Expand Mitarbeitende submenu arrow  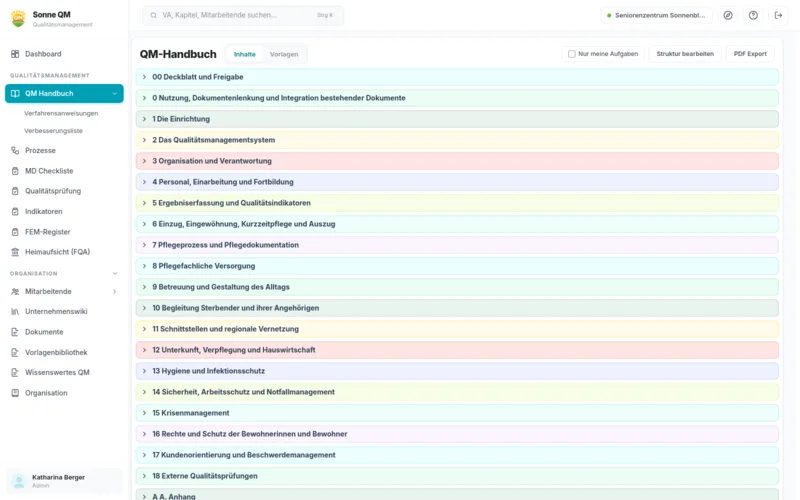pyautogui.click(x=114, y=291)
